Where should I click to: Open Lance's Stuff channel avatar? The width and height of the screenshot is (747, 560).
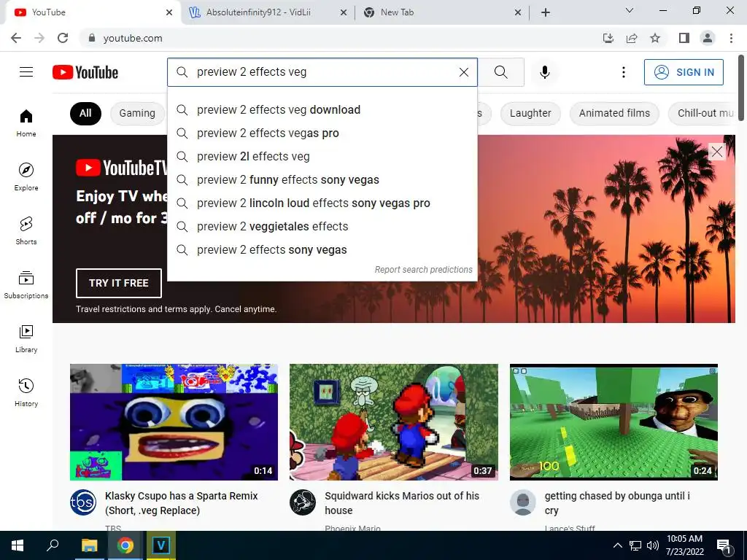tap(522, 502)
